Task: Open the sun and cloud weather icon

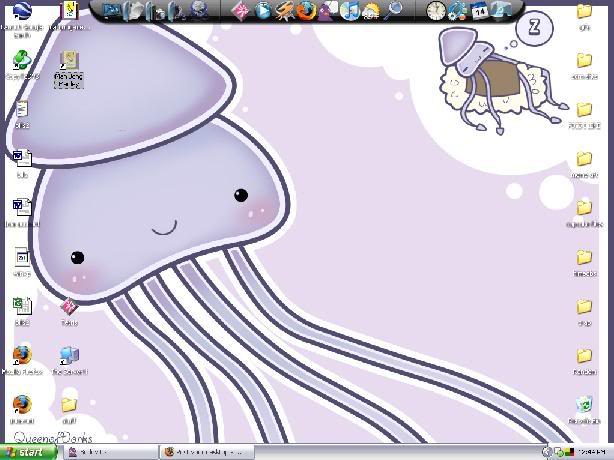Action: tap(370, 11)
